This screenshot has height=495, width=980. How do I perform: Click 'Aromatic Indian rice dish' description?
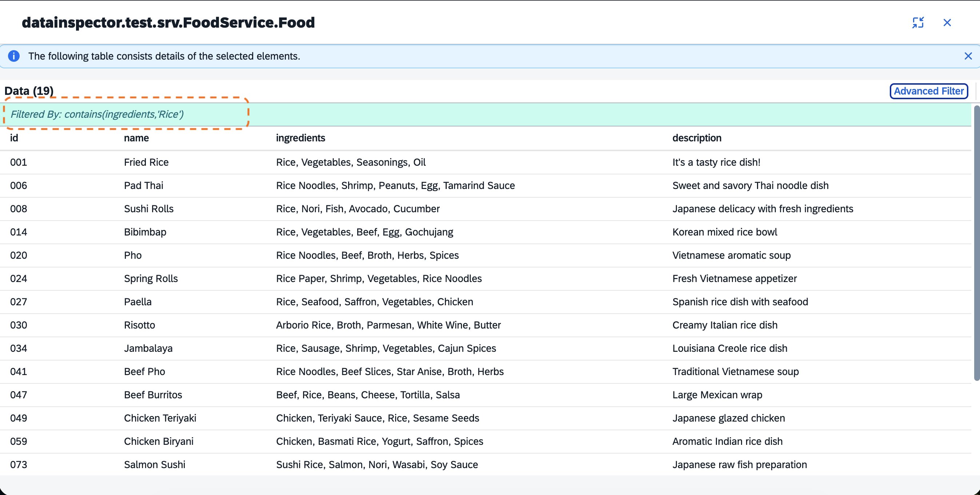click(x=727, y=442)
